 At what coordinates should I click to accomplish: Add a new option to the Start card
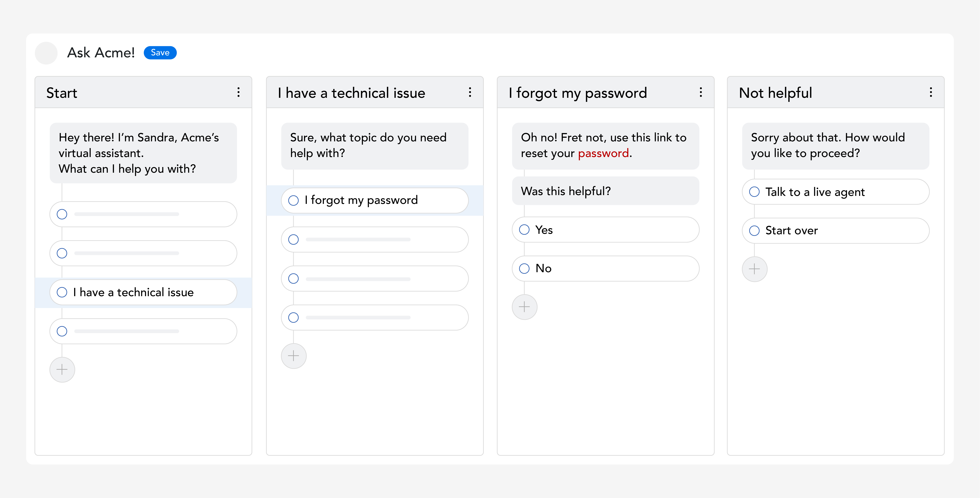coord(62,369)
